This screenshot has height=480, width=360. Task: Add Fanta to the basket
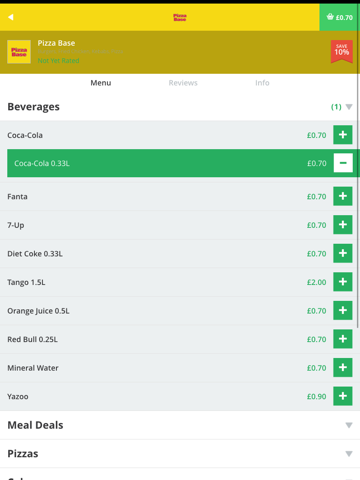click(343, 196)
